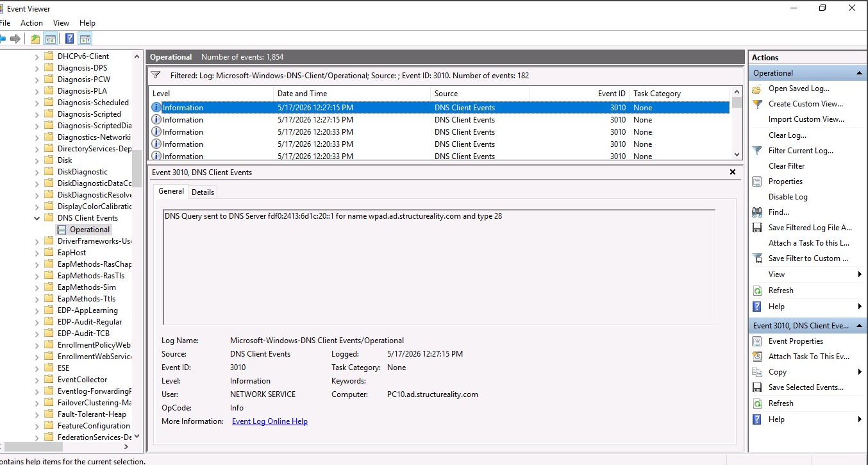Open the View submenu arrow in Actions

point(860,275)
